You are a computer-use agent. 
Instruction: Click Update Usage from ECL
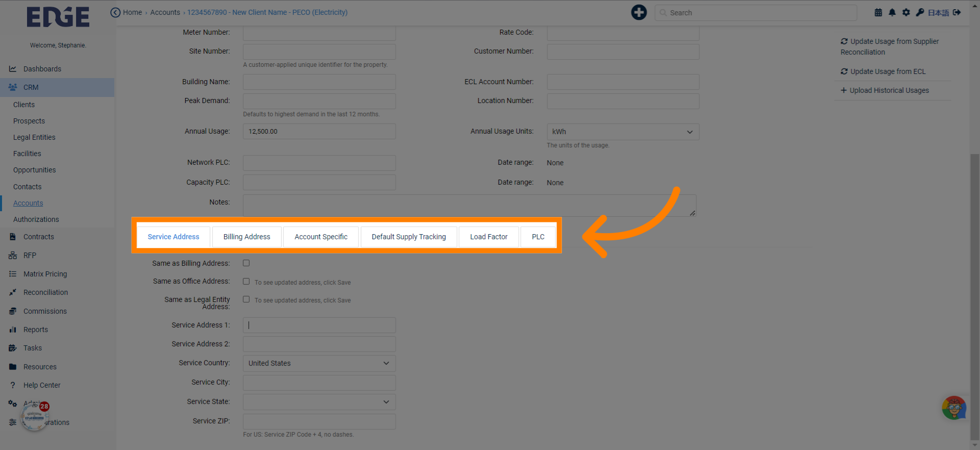pos(883,71)
